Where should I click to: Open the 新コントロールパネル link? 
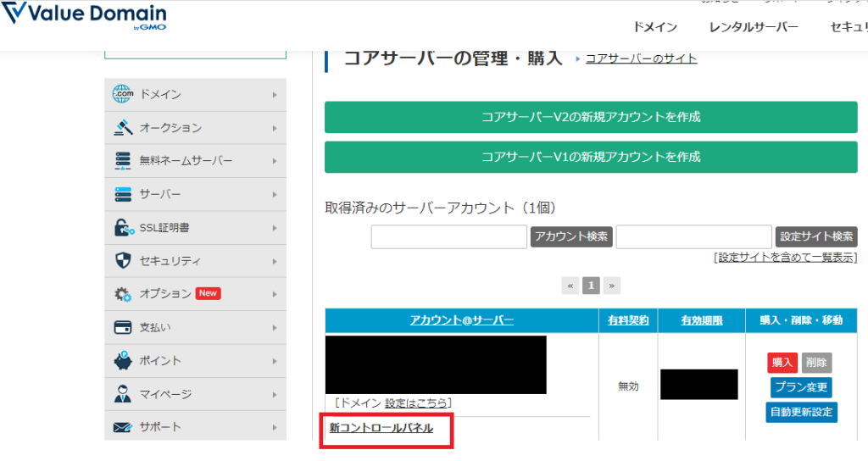coord(381,428)
